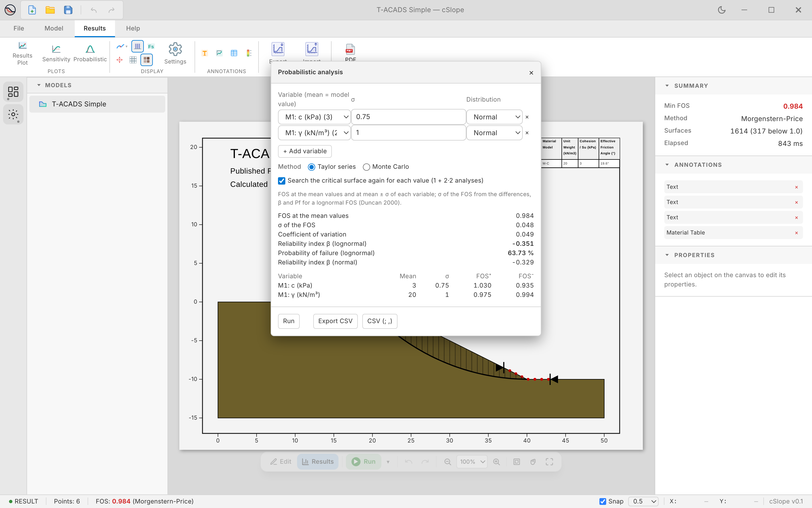Screen dimensions: 812x508
Task: Open a file from folder icon
Action: point(50,10)
